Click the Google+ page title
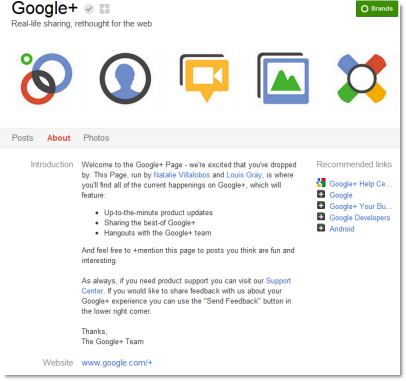The width and height of the screenshot is (406, 381). 44,8
